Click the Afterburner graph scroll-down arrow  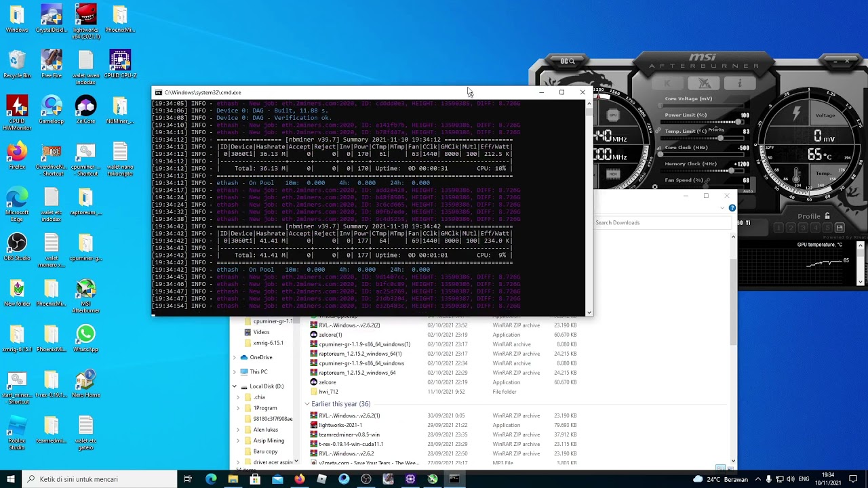click(x=861, y=282)
